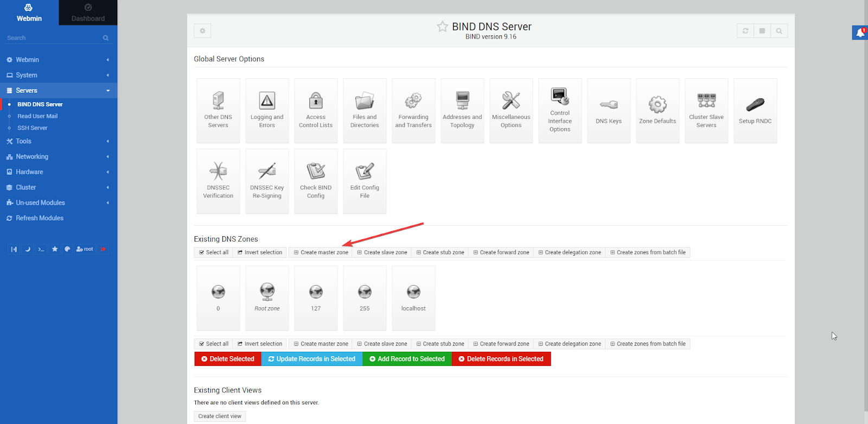Click Select all above zone list

pos(214,252)
